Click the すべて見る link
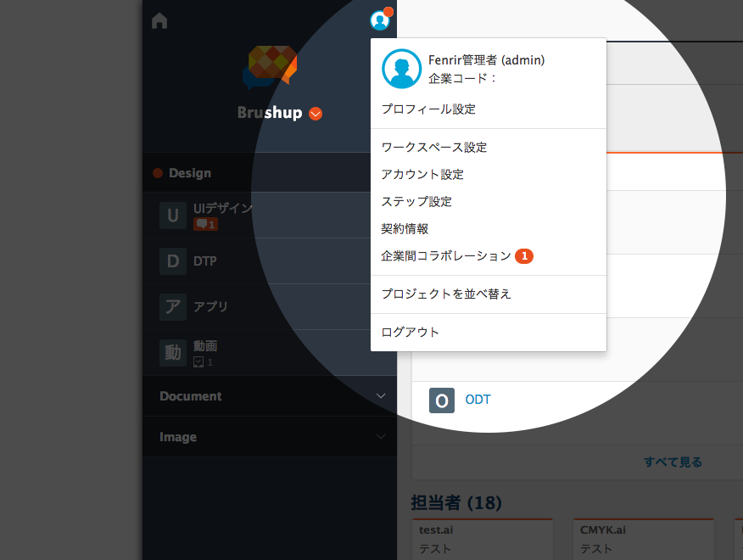Image resolution: width=743 pixels, height=560 pixels. click(673, 462)
